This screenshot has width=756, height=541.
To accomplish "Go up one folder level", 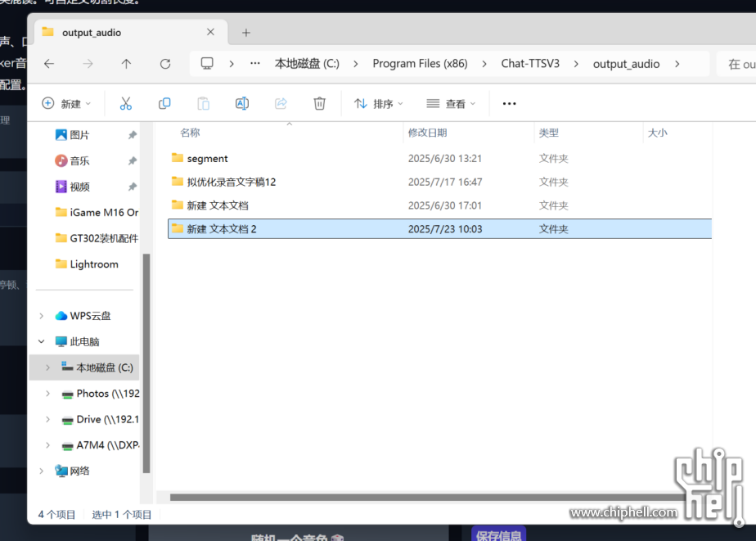I will 126,64.
